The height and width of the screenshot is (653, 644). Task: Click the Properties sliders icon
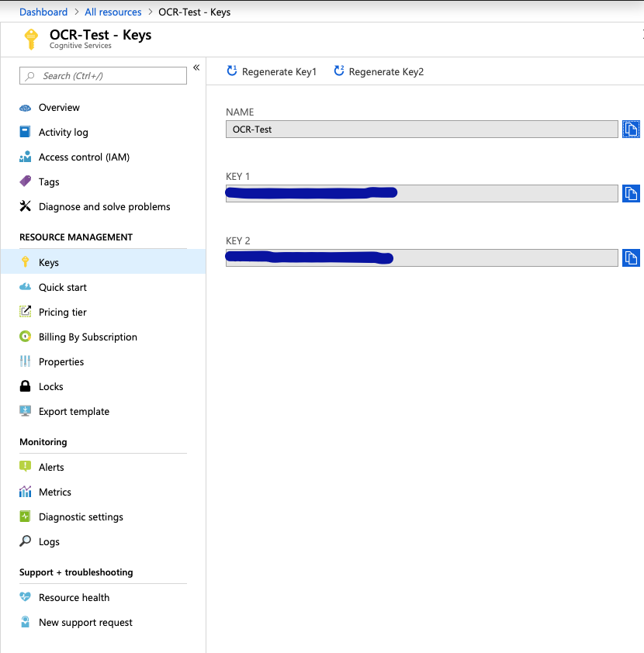25,361
